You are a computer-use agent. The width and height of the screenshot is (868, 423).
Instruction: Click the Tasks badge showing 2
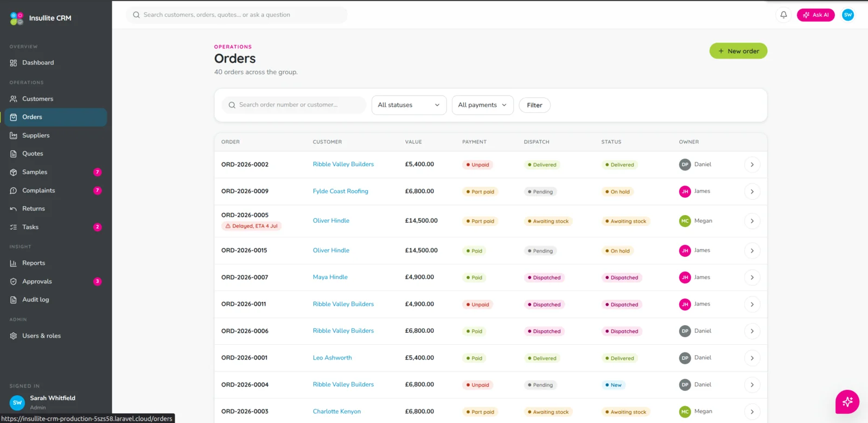tap(98, 227)
